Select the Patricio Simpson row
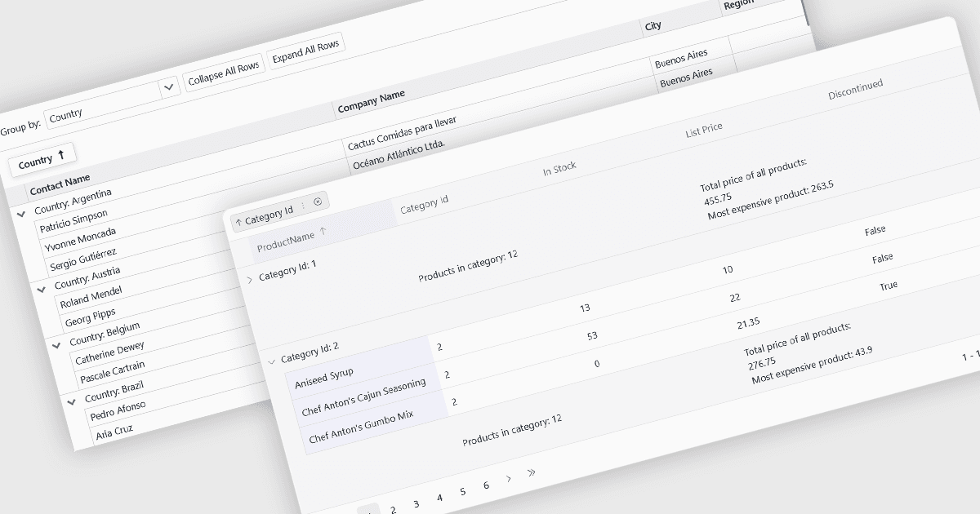Screen dimensions: 980x514 click(73, 221)
